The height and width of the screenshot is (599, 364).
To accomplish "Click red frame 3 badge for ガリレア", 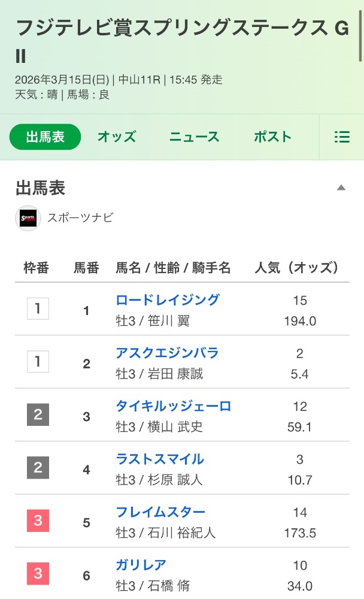I will tap(38, 574).
